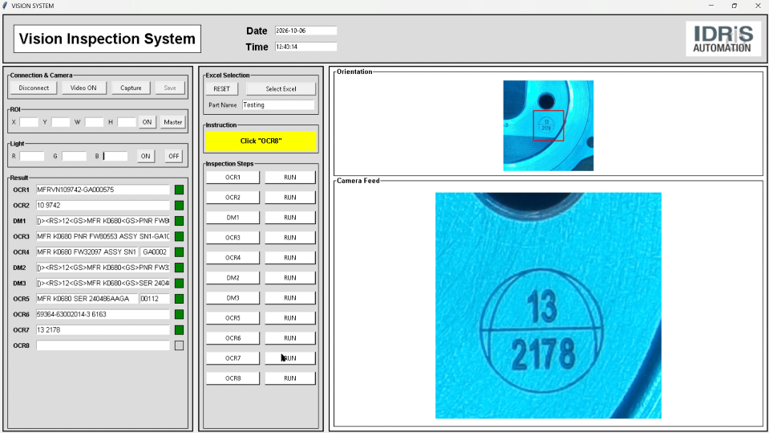Click RUN next to OCR3 step

pyautogui.click(x=290, y=238)
